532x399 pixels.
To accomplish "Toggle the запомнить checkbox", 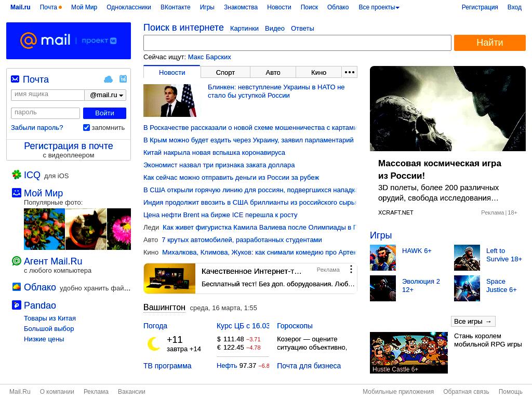I will pyautogui.click(x=87, y=128).
